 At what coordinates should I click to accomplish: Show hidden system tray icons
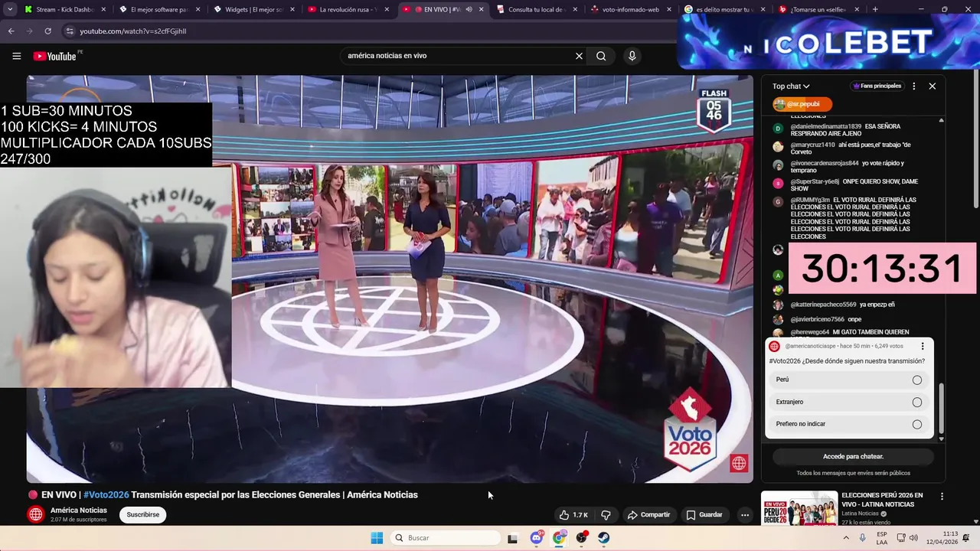pyautogui.click(x=845, y=538)
